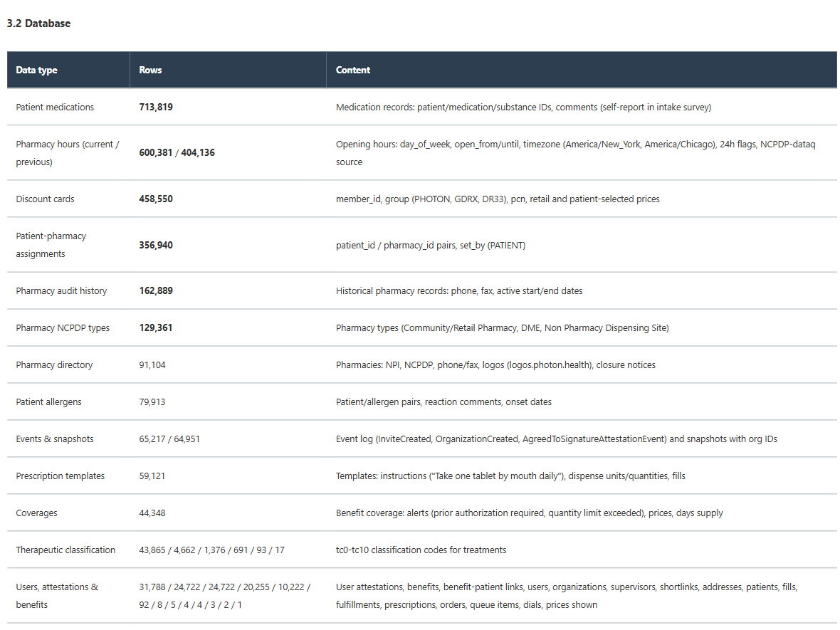The image size is (840, 630).
Task: Click the row count '44,348'
Action: point(152,513)
